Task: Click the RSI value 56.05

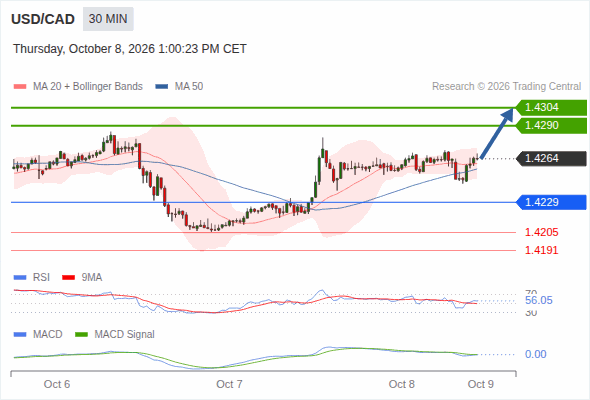Action: [539, 301]
